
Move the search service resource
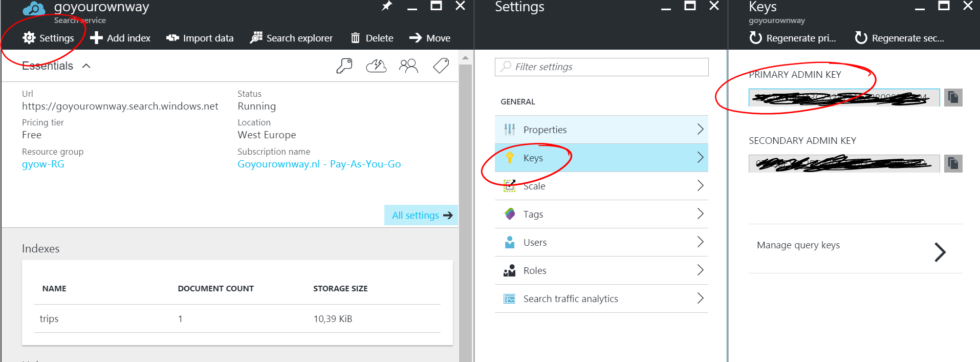click(430, 38)
